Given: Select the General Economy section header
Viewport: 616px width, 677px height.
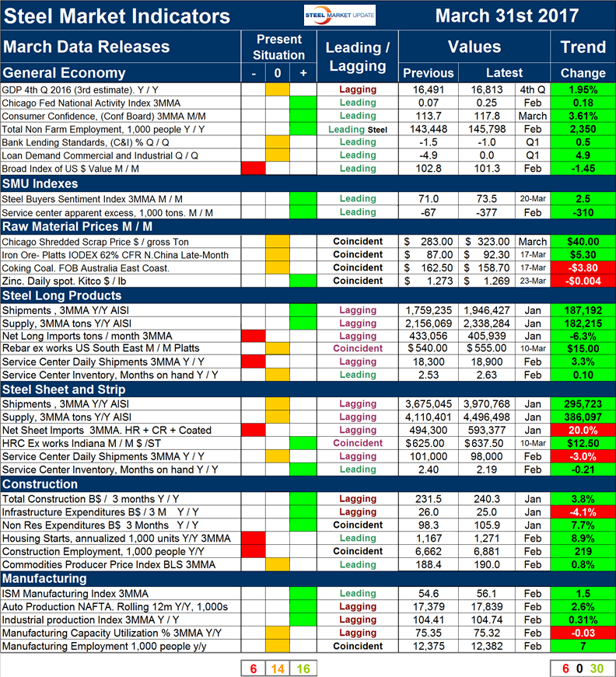Looking at the screenshot, I should [x=64, y=73].
